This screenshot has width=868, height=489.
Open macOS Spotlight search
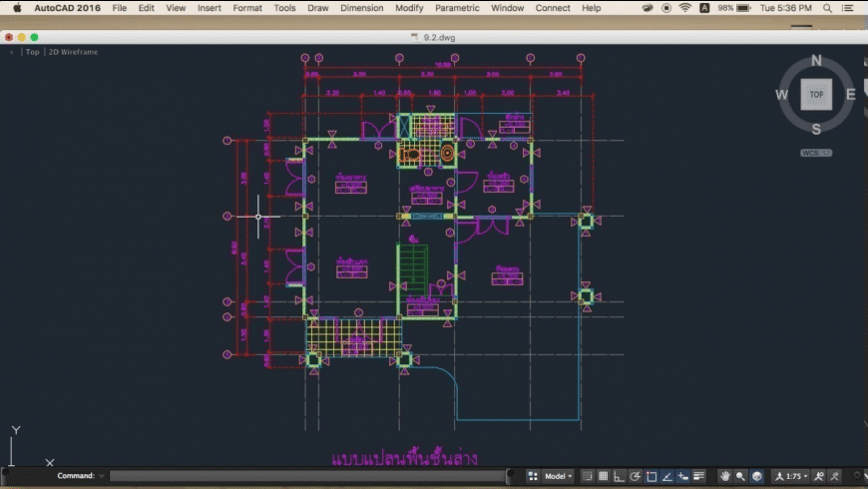pyautogui.click(x=827, y=8)
